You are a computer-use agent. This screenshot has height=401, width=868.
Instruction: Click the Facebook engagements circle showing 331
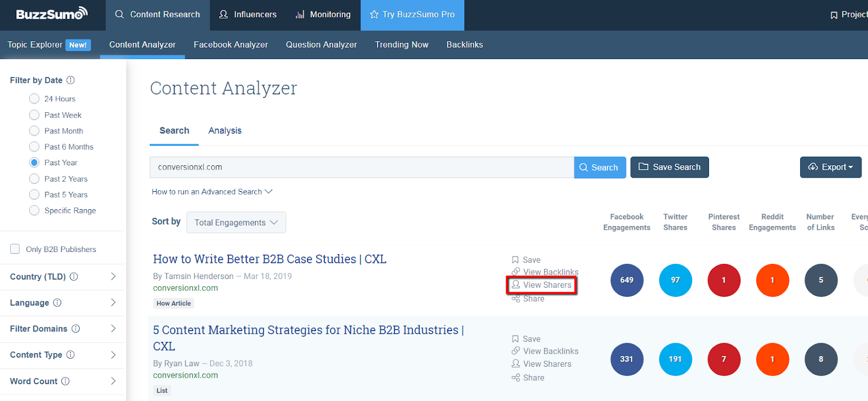[627, 359]
